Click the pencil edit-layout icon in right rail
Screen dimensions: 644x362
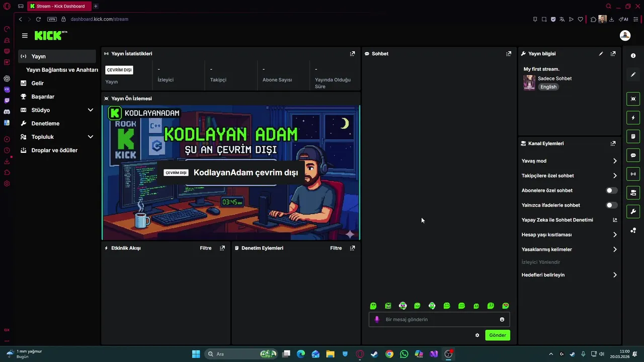click(x=633, y=74)
